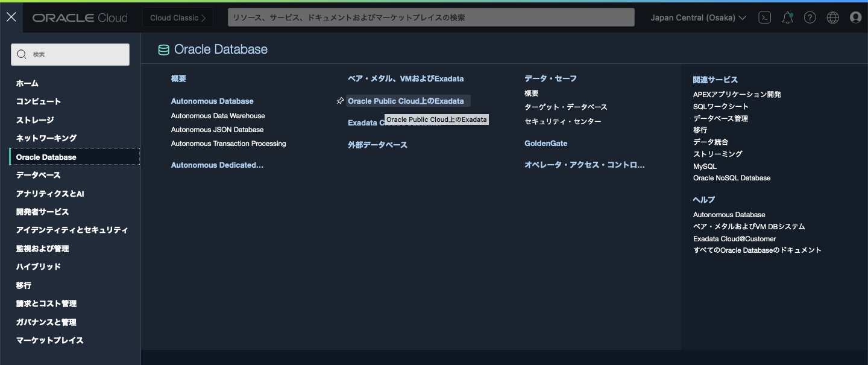
Task: Open Autonomous Dedicated expander
Action: [217, 165]
